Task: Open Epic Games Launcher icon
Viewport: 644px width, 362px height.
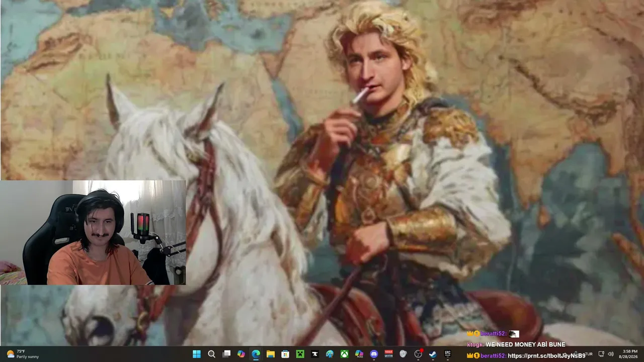Action: click(x=447, y=354)
